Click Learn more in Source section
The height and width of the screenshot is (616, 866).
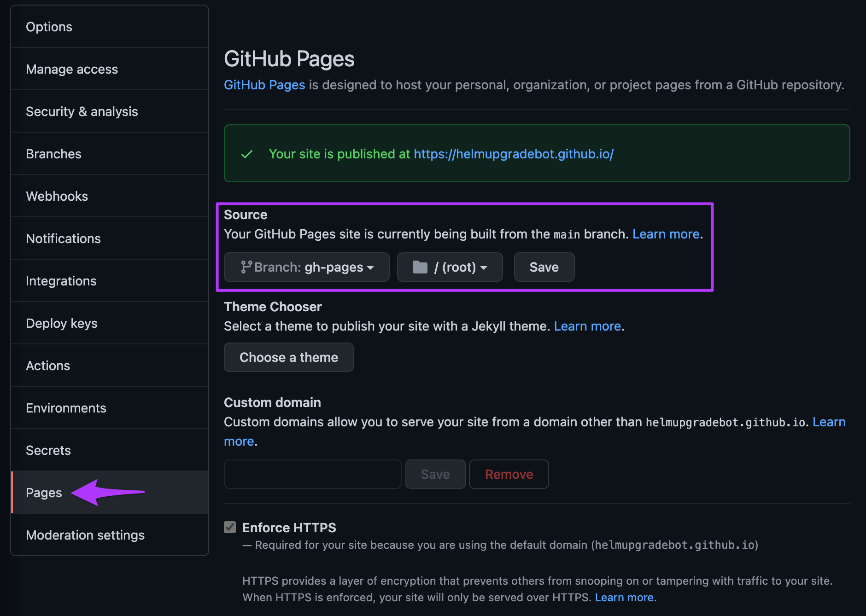coord(666,234)
